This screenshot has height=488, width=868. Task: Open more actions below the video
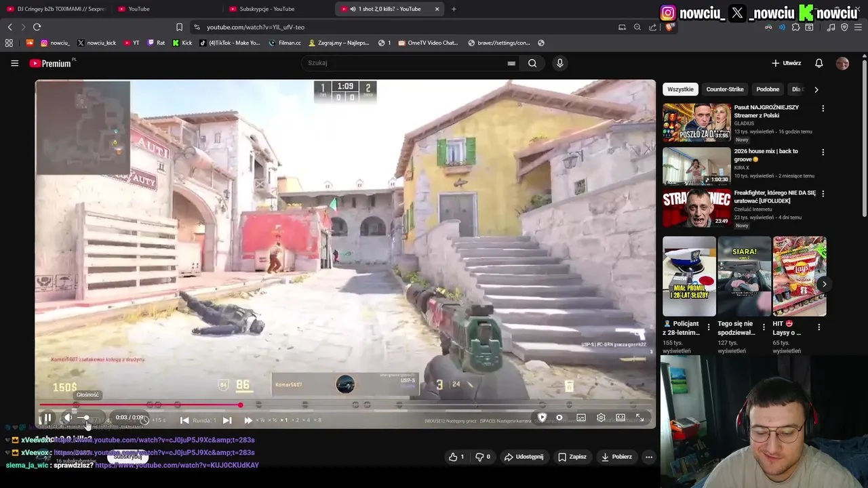tap(649, 457)
